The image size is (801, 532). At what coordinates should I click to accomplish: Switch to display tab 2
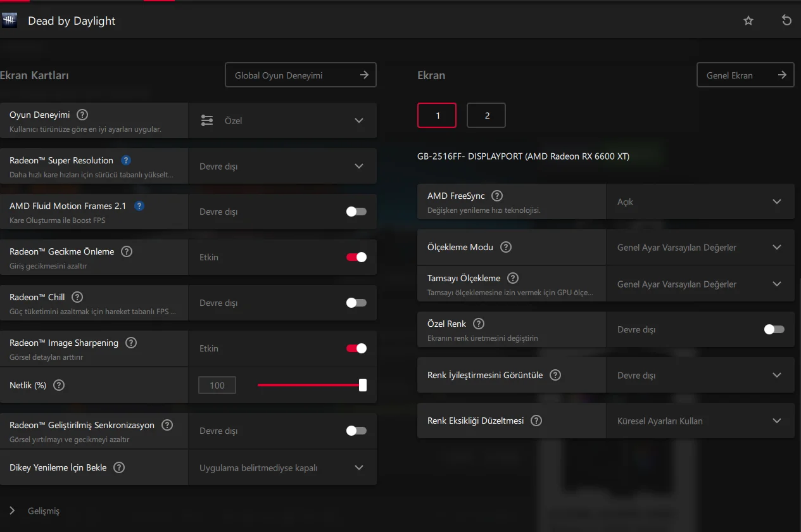pos(486,115)
